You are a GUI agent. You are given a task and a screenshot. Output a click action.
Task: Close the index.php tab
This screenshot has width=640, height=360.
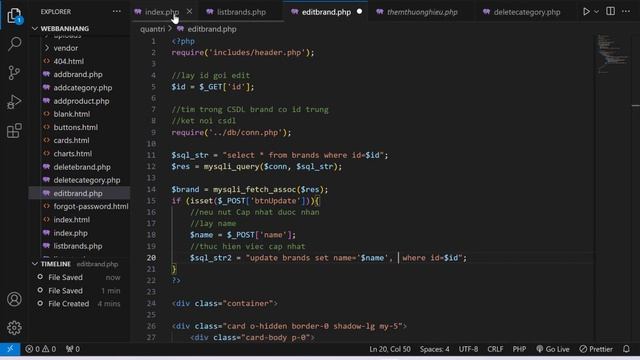pyautogui.click(x=189, y=11)
